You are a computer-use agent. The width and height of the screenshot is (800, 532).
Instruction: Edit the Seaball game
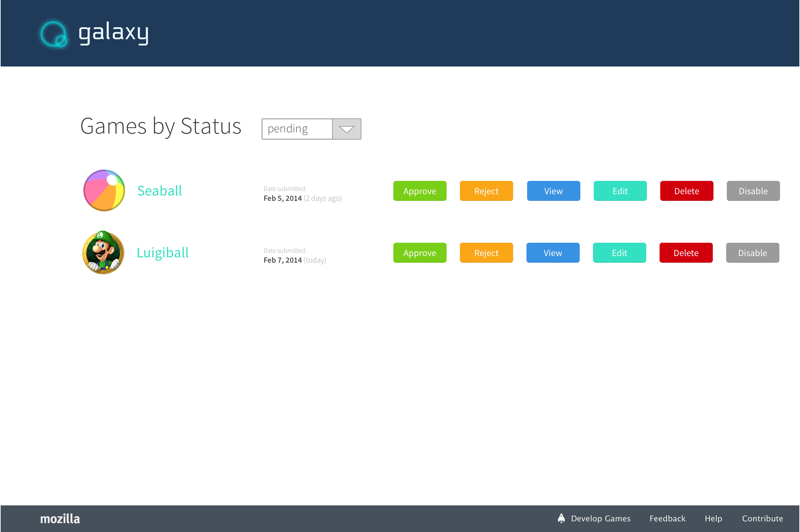[x=620, y=191]
